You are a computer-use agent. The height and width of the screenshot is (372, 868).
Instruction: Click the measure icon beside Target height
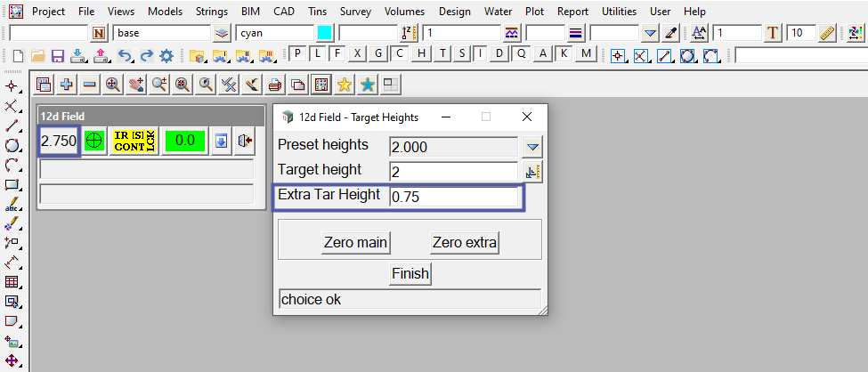point(532,172)
